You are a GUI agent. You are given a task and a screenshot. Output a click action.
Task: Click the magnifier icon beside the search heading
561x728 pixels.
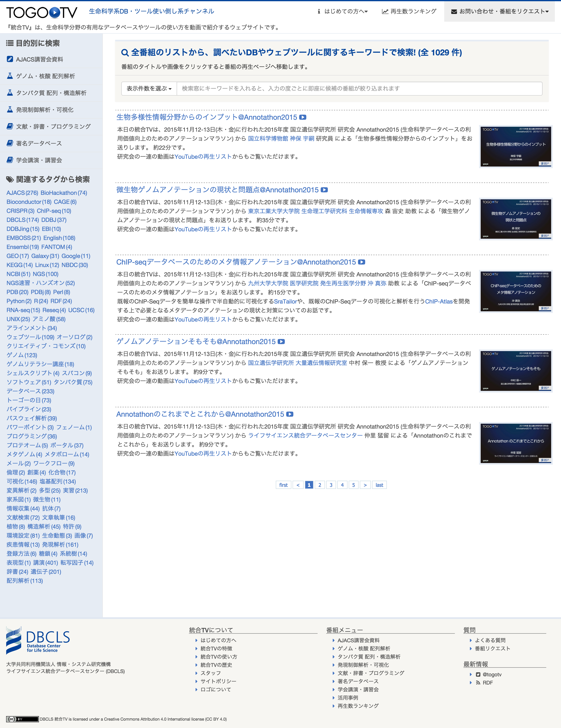click(x=125, y=52)
